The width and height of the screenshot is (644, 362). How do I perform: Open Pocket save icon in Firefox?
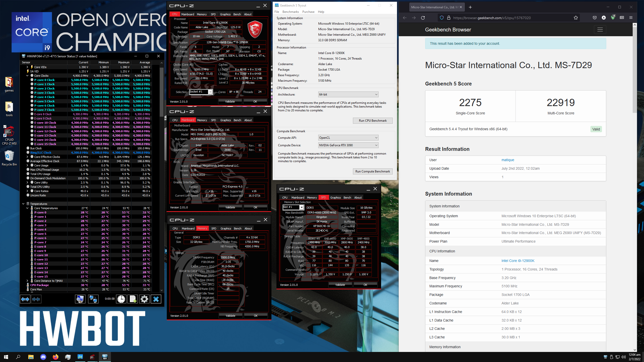coord(595,18)
